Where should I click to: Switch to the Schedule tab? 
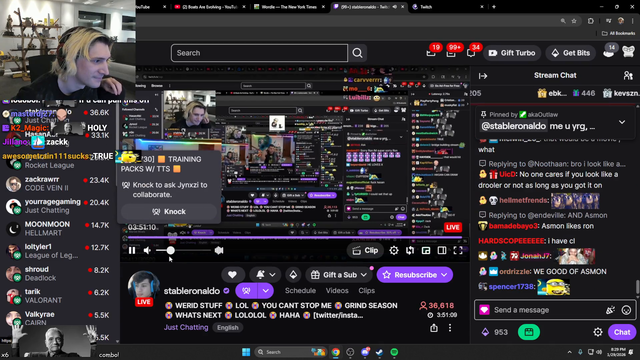point(300,291)
